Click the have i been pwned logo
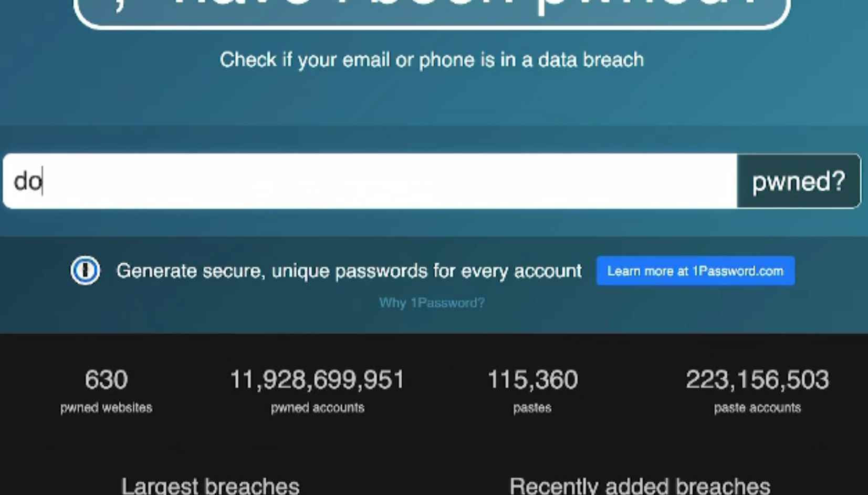This screenshot has height=495, width=868. click(x=432, y=11)
